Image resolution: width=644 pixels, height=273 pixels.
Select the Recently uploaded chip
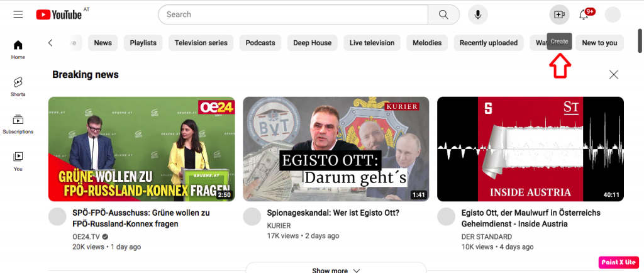point(489,43)
